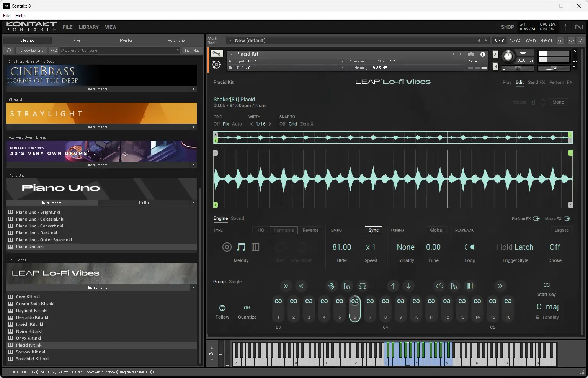Screen dimensions: 588x378
Task: Click the downward transpose arrow icon
Action: point(408,286)
